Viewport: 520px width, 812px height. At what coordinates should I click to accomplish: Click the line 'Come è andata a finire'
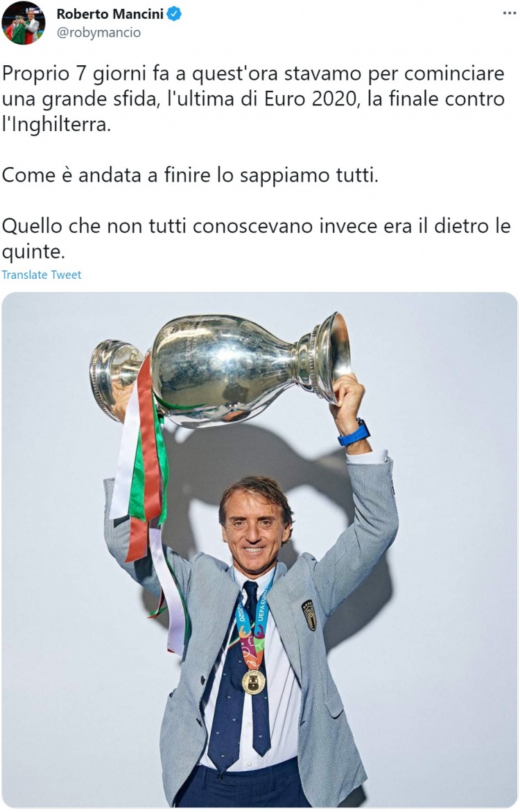tap(190, 175)
